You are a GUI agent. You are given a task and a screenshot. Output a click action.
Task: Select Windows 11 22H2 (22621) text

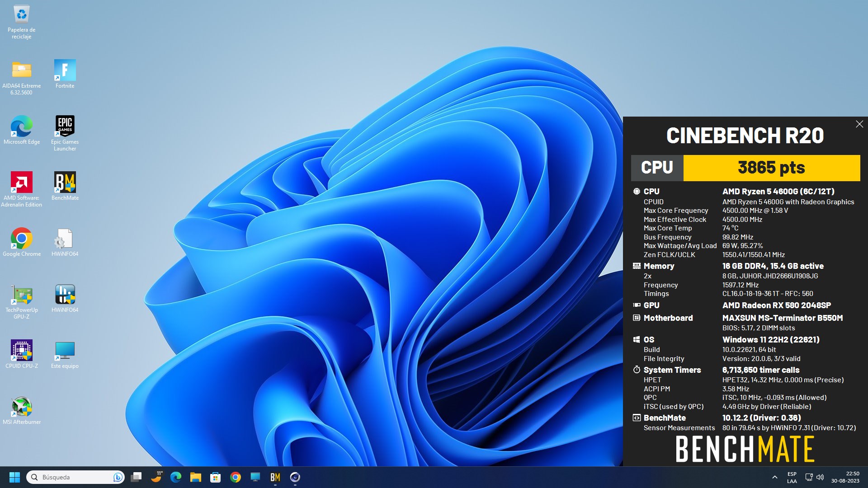771,340
